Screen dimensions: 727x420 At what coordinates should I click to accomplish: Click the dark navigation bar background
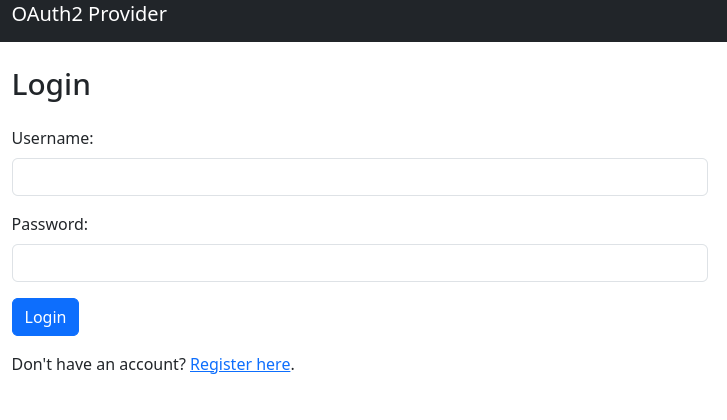coord(450,20)
